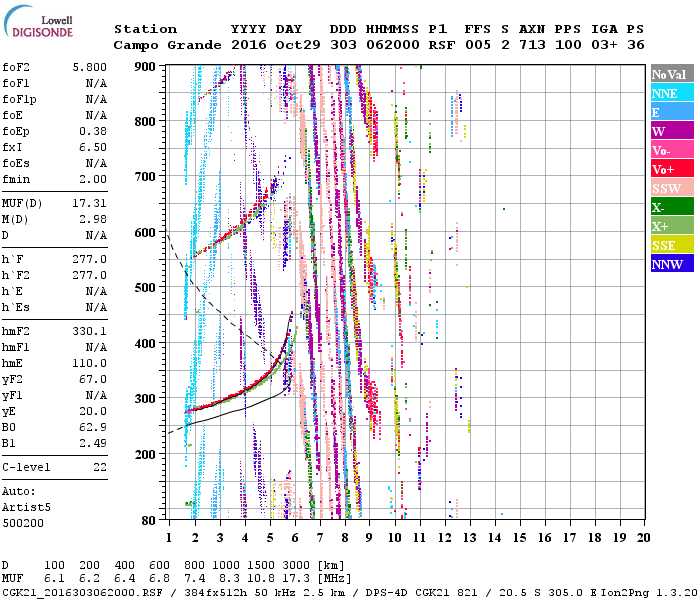Click the IGA value 03+

pos(604,45)
